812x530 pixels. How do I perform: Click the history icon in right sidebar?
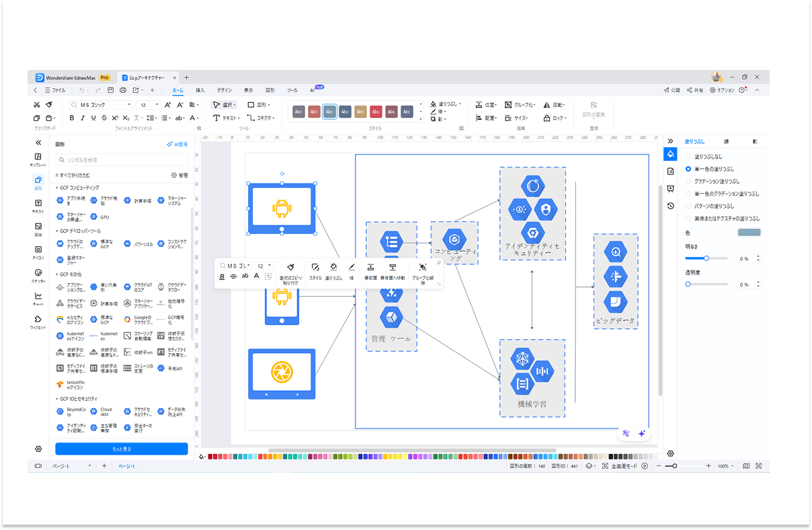[x=670, y=206]
